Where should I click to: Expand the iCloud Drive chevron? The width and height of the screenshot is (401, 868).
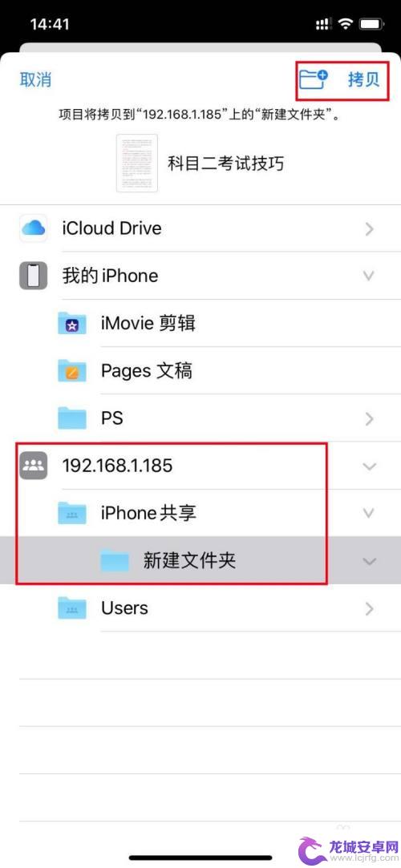click(x=370, y=228)
